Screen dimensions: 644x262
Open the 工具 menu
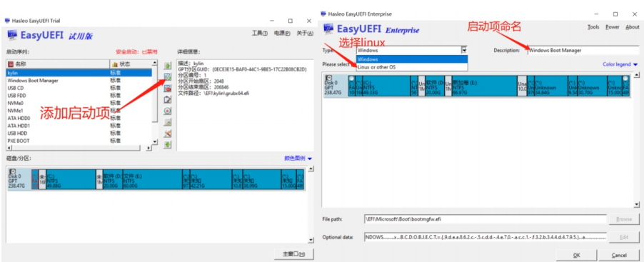pyautogui.click(x=260, y=34)
